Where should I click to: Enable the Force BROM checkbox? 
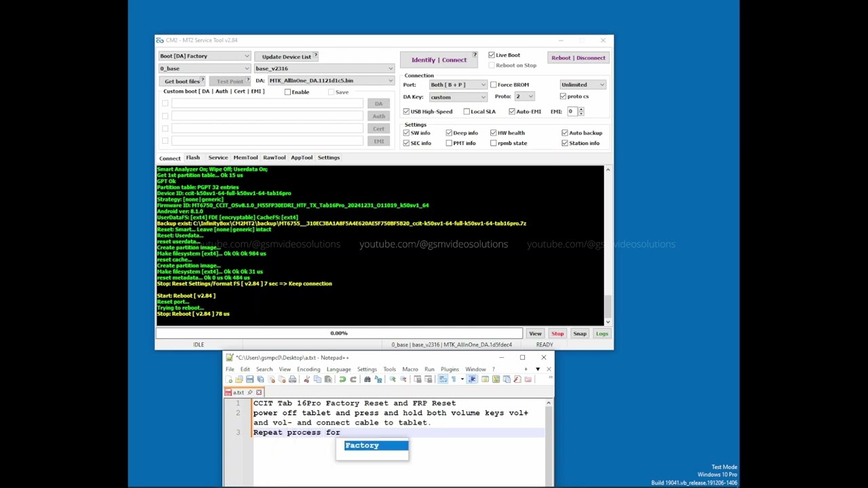coord(494,85)
